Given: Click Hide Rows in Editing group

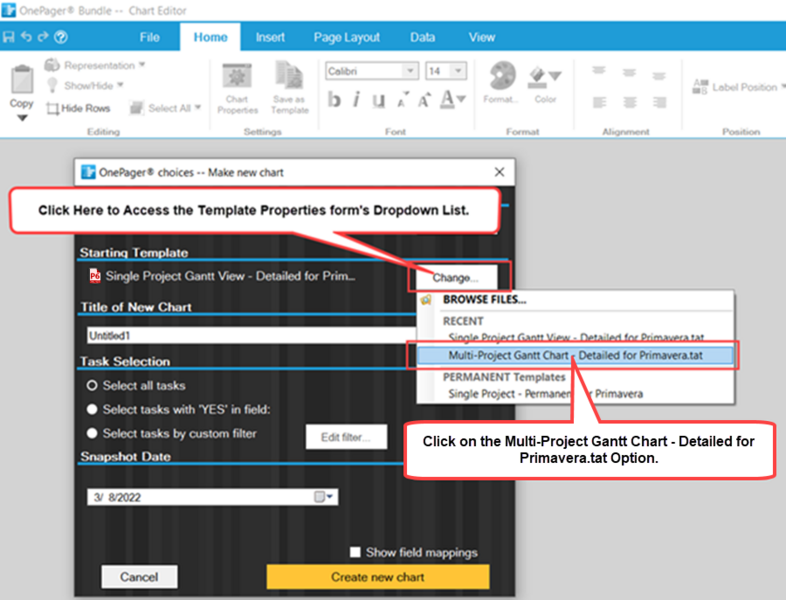Looking at the screenshot, I should coord(78,108).
